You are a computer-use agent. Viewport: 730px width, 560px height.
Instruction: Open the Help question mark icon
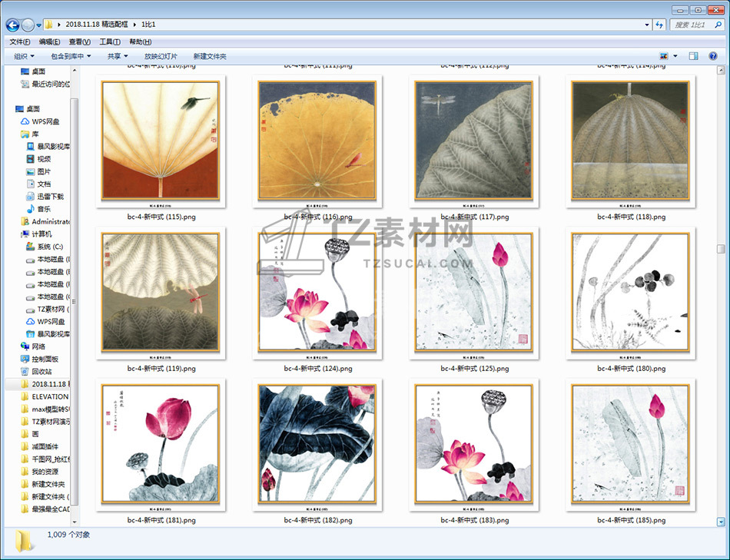click(x=713, y=56)
